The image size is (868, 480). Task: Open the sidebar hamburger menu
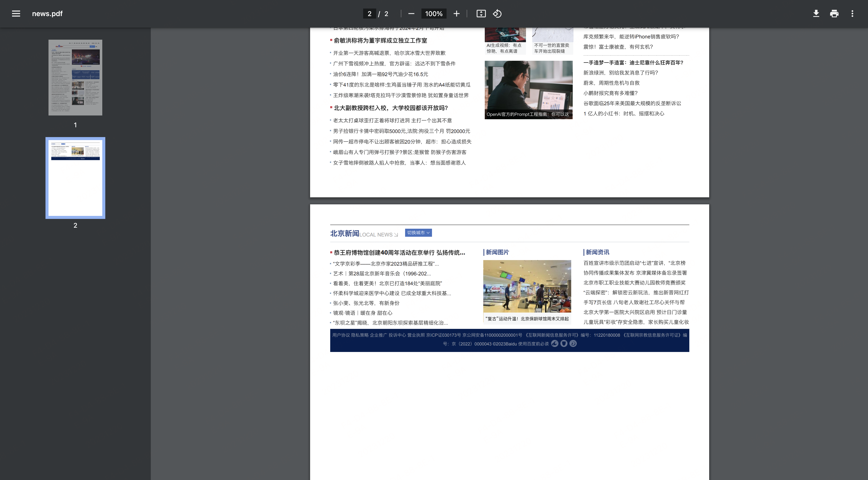click(16, 14)
